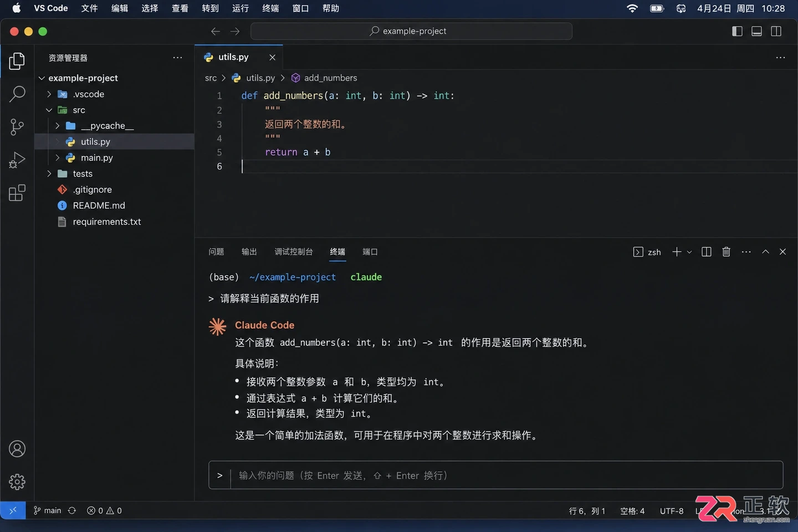
Task: Collapse the example-project root folder
Action: pyautogui.click(x=42, y=78)
